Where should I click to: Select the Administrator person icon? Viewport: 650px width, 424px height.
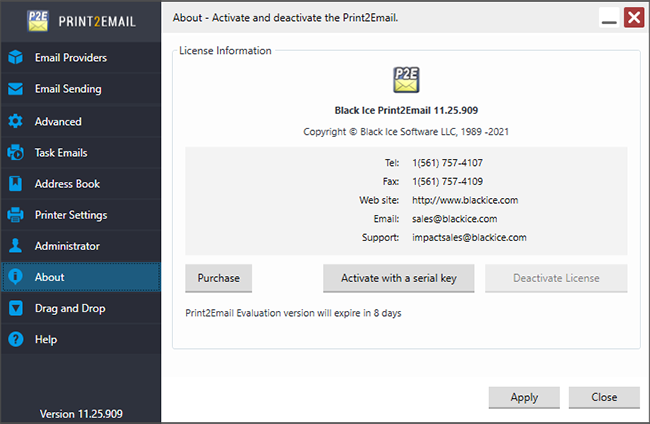[15, 246]
